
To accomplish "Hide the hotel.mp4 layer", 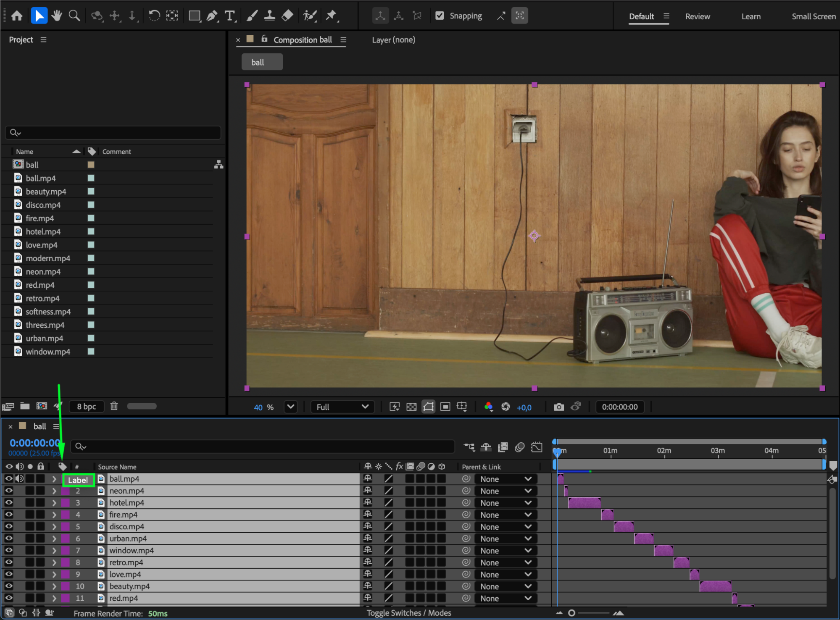I will point(8,502).
